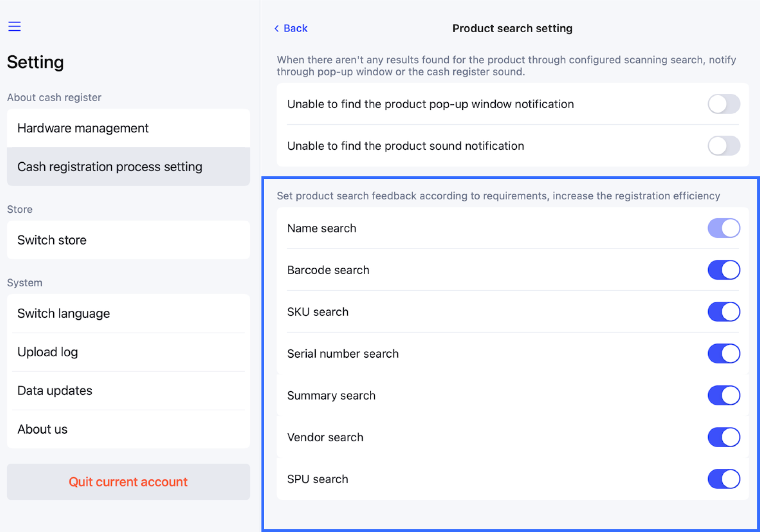Image resolution: width=760 pixels, height=532 pixels.
Task: Enable pop-up window notification toggle
Action: coord(723,104)
